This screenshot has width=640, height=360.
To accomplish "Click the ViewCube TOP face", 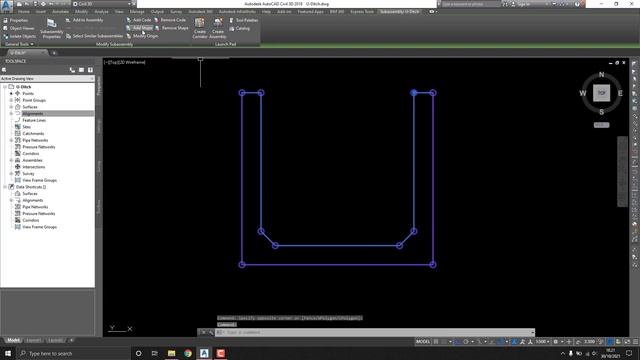I will (601, 93).
